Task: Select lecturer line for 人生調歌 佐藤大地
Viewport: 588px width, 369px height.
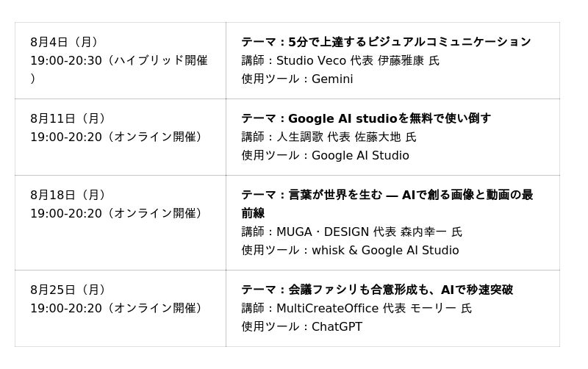Action: (x=329, y=137)
